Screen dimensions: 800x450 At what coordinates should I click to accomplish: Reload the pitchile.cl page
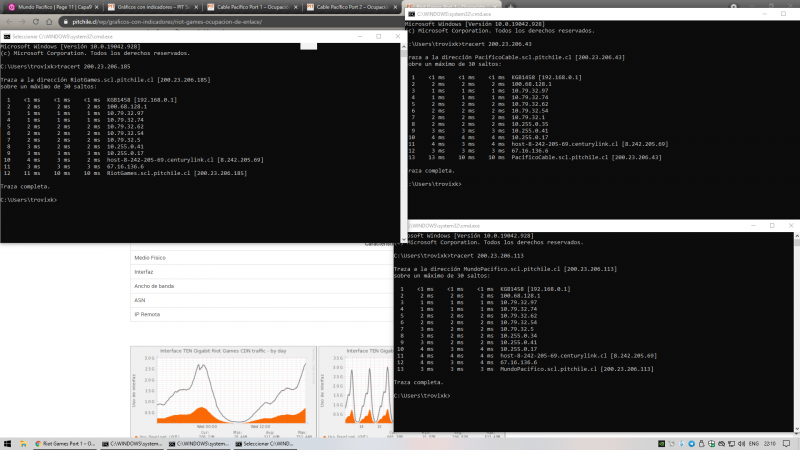click(x=36, y=22)
